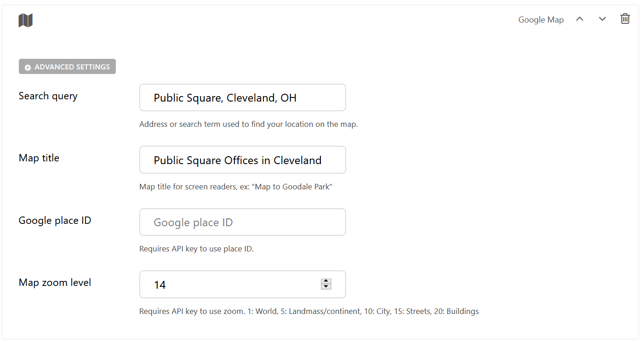Click the gear icon in Advanced Settings
Viewport: 644px width, 342px height.
click(x=28, y=67)
